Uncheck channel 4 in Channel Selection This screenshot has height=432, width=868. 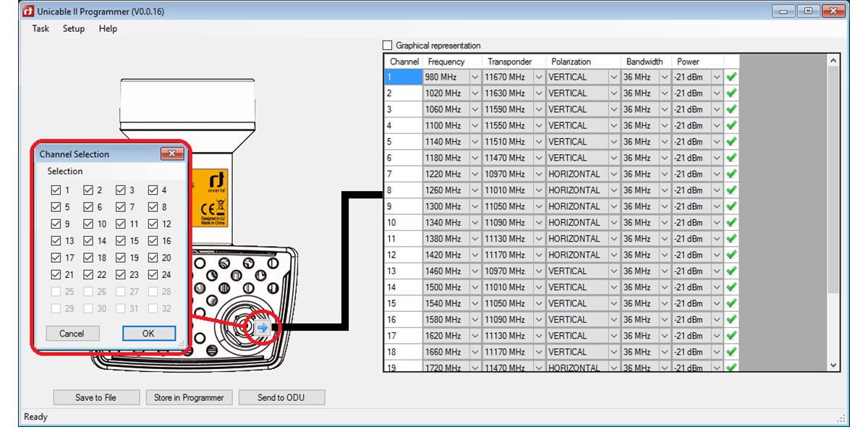(153, 190)
